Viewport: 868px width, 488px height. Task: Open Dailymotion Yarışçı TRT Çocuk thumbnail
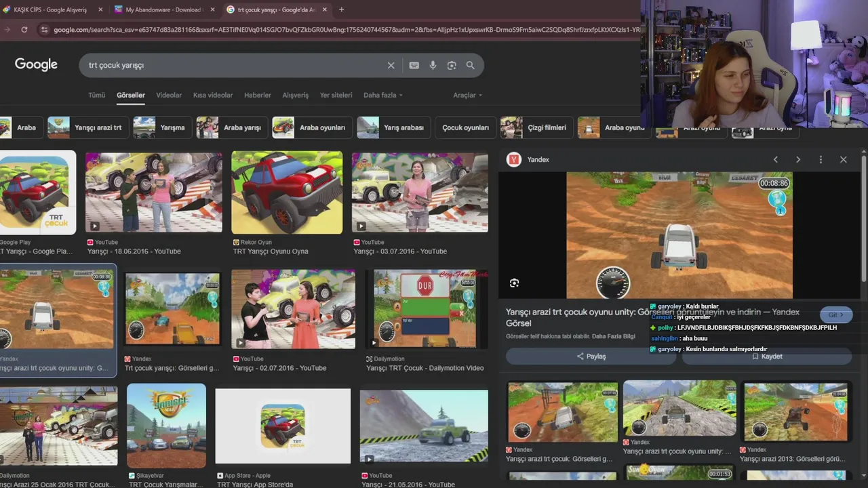(x=427, y=310)
